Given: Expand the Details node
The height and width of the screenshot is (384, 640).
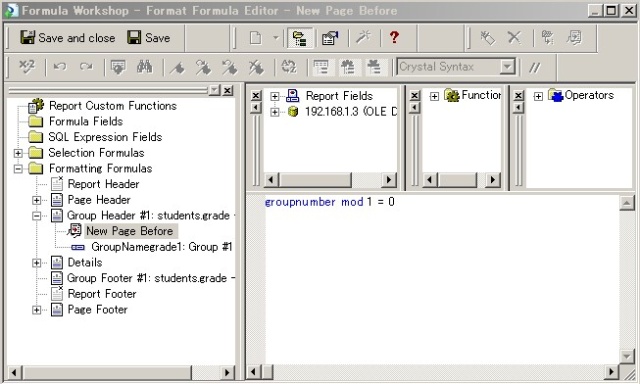Looking at the screenshot, I should tap(36, 263).
